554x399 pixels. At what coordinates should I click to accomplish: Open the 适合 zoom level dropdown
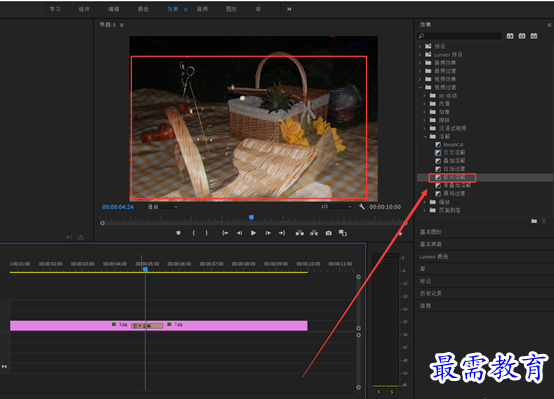tap(162, 207)
